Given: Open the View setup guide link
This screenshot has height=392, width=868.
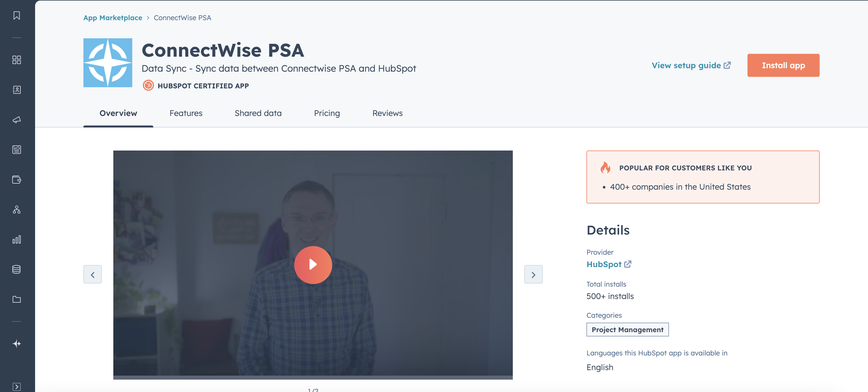Looking at the screenshot, I should tap(691, 65).
